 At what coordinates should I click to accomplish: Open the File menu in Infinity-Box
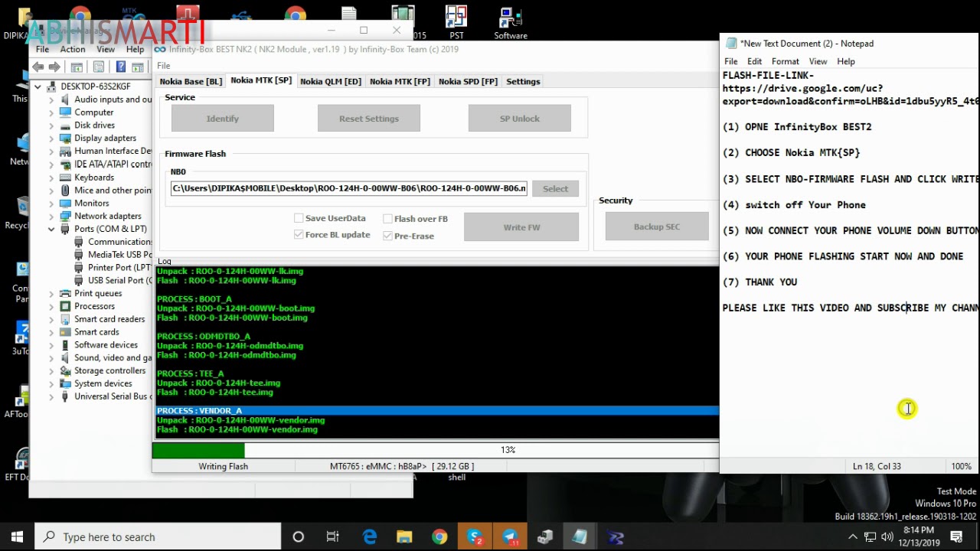coord(163,66)
